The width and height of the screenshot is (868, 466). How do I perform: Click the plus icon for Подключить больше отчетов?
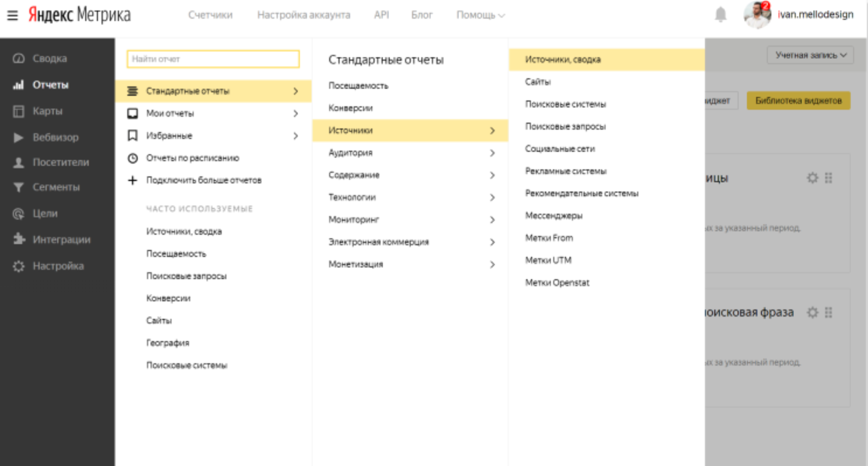132,180
